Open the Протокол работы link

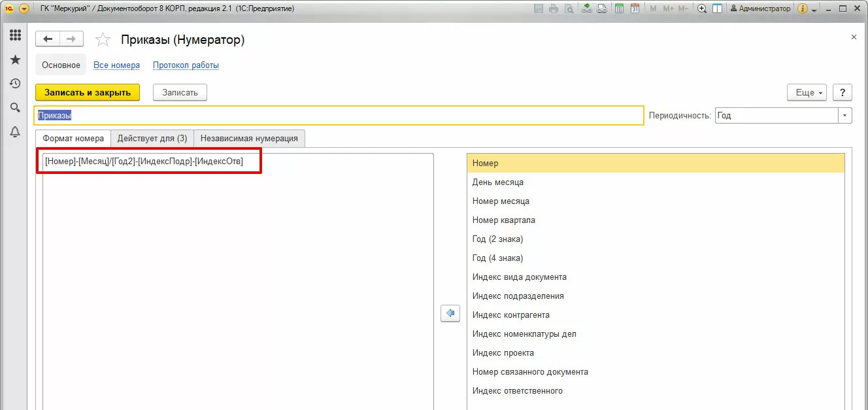[x=186, y=65]
